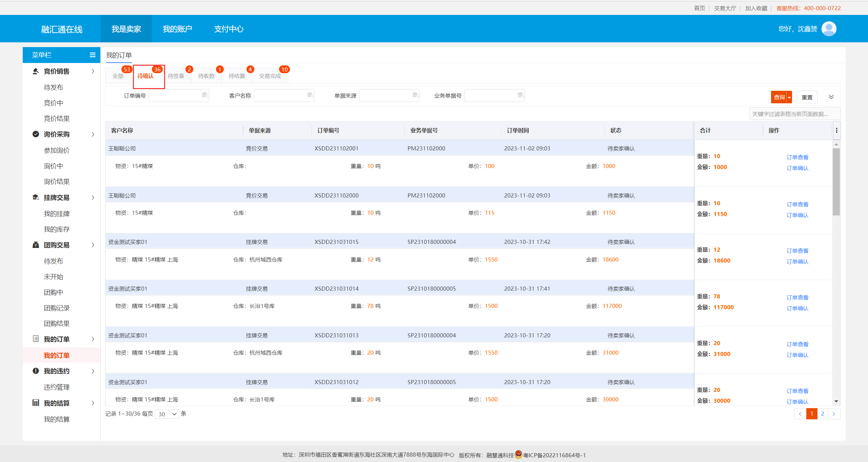Sort by the 订单时间 column header
The image size is (868, 462).
(518, 130)
